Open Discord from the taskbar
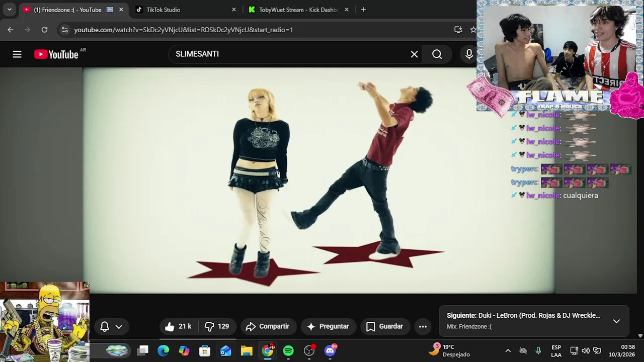Image resolution: width=644 pixels, height=362 pixels. [331, 350]
